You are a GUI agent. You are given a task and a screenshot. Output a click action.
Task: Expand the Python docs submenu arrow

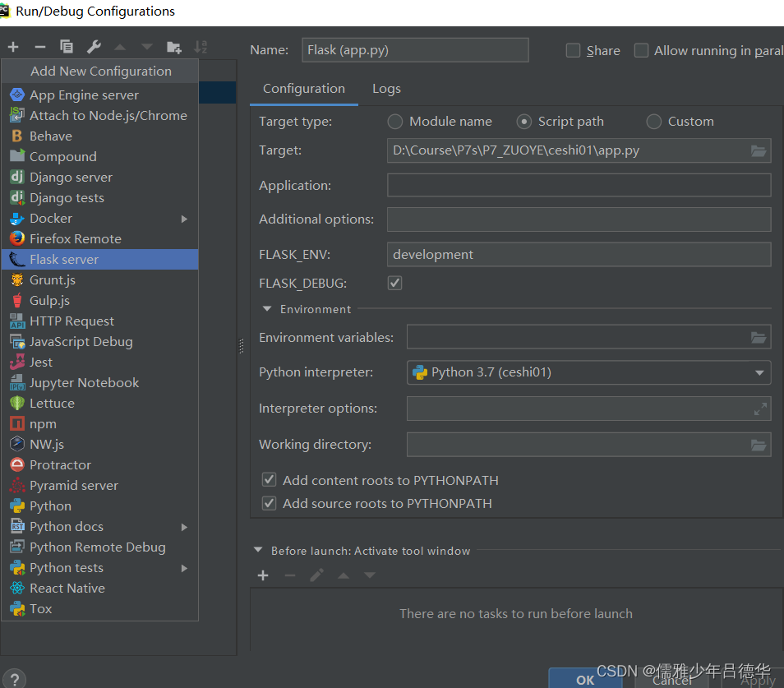(x=185, y=527)
